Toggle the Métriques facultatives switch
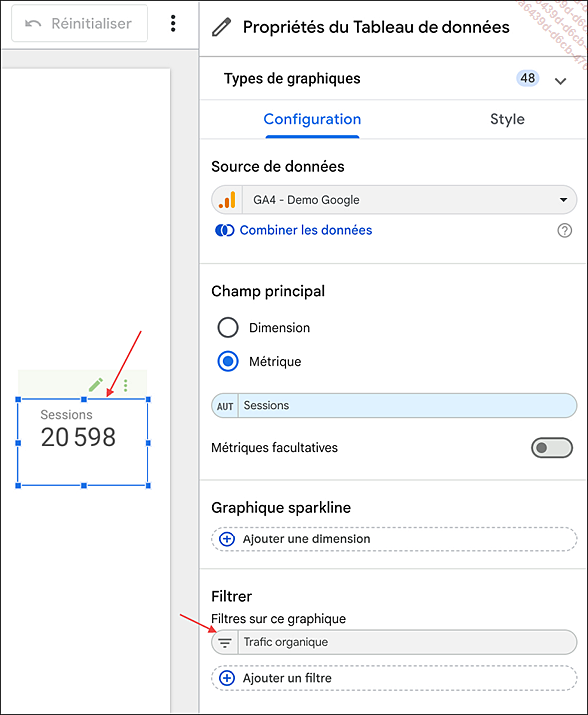This screenshot has height=715, width=588. coord(551,448)
